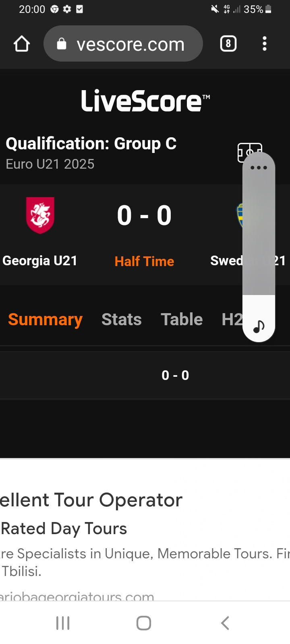Tap the address bar showing vescore.com
This screenshot has width=290, height=644.
(x=123, y=44)
